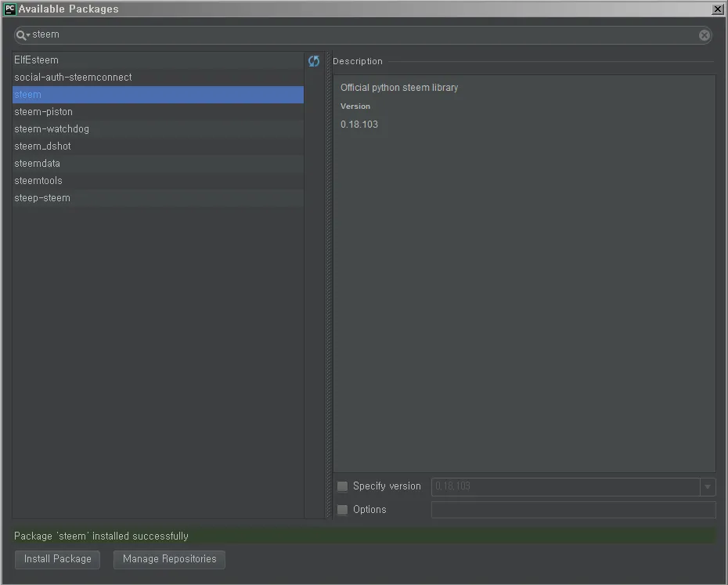The width and height of the screenshot is (728, 585).
Task: Click the 'Official python steem library' description text
Action: click(398, 88)
